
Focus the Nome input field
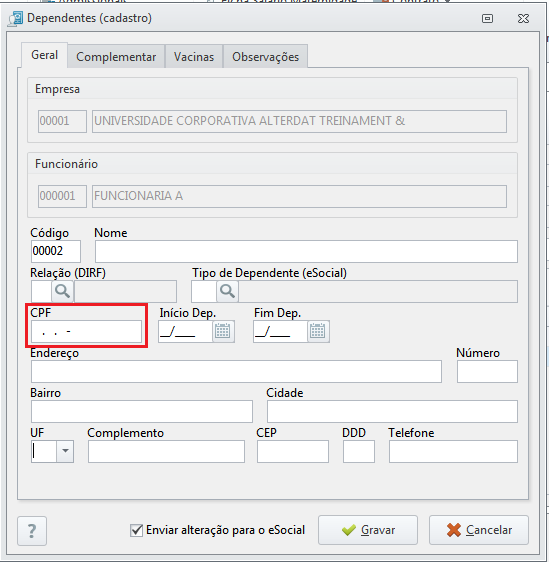(306, 251)
